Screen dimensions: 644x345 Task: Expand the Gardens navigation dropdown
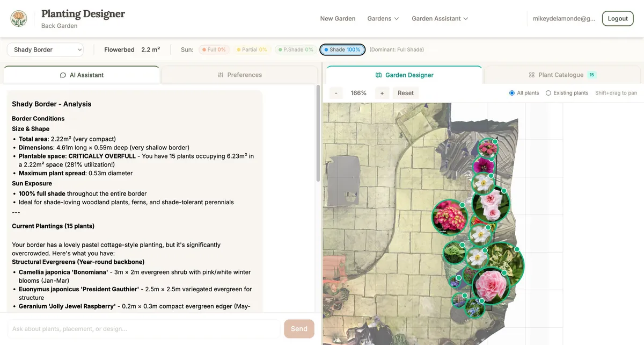(x=383, y=18)
